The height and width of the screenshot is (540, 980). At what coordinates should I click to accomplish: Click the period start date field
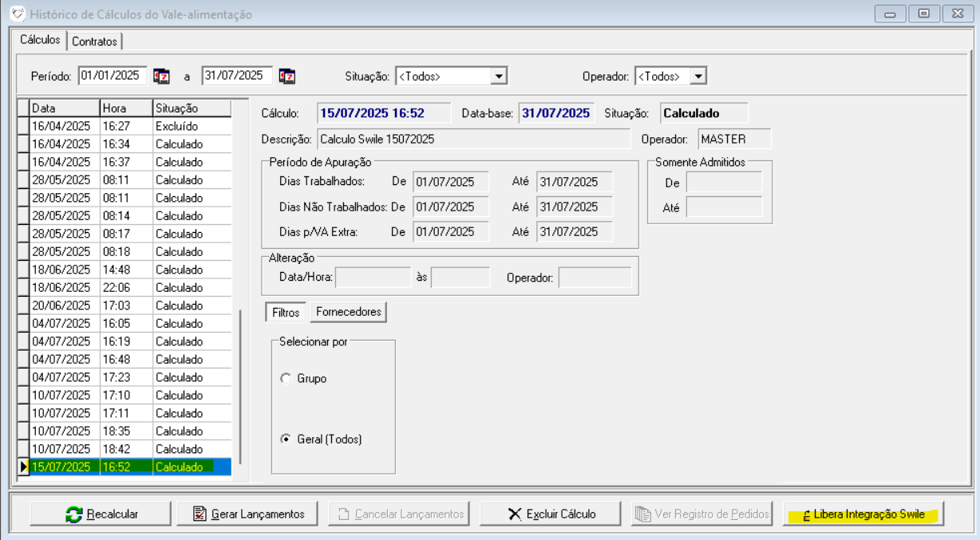(113, 76)
